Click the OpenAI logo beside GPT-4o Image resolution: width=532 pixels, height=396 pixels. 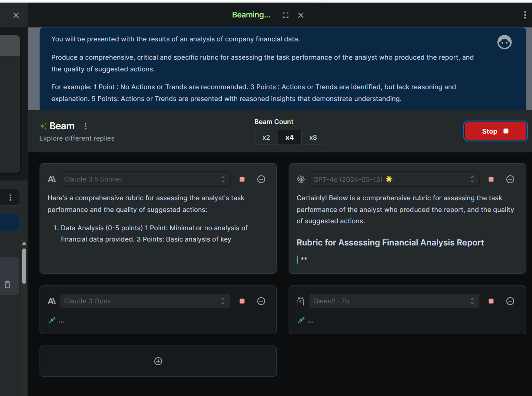(300, 179)
